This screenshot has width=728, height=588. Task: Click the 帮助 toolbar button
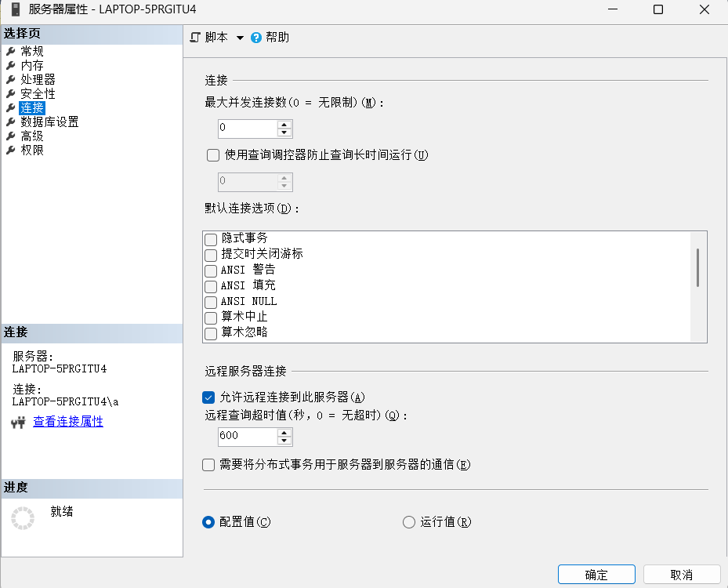pyautogui.click(x=270, y=38)
